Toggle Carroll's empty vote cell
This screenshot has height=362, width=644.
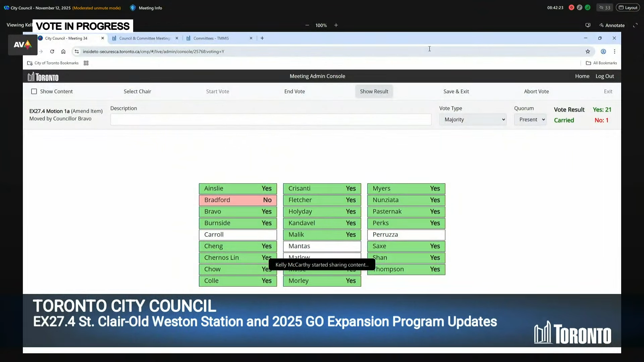238,235
